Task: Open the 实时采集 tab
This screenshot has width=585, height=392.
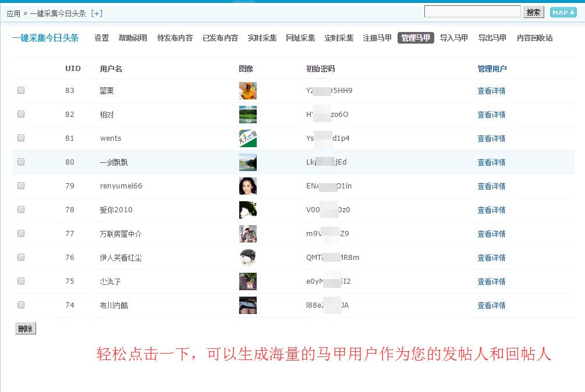Action: click(262, 38)
